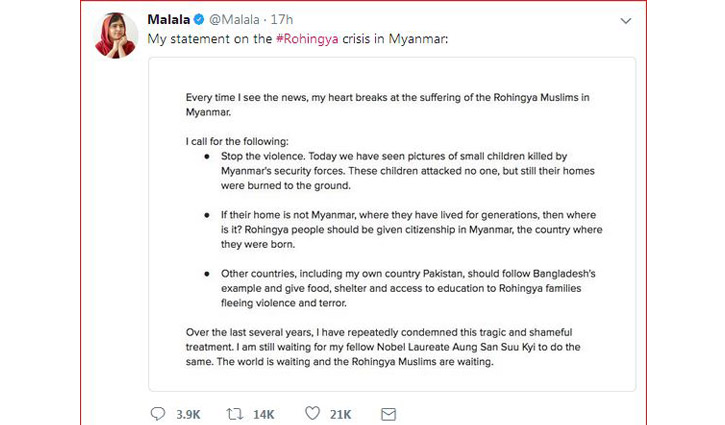Click the 21K likes count
Image resolution: width=725 pixels, height=425 pixels.
tap(340, 413)
